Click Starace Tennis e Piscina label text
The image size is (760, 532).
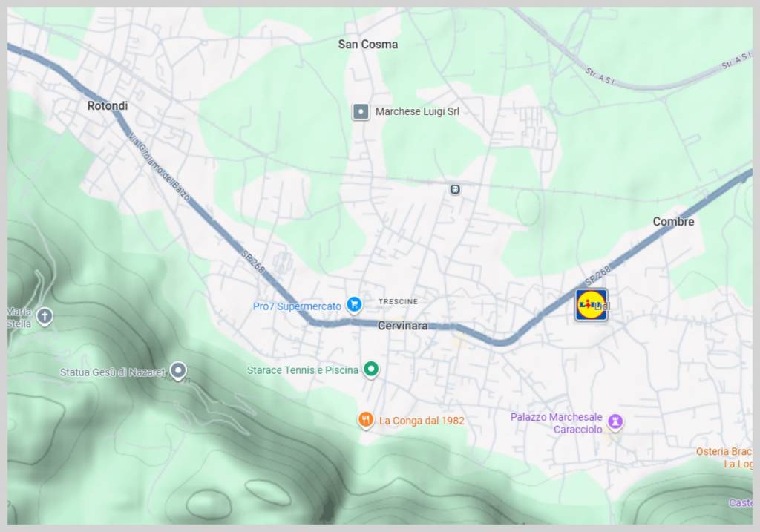point(303,370)
